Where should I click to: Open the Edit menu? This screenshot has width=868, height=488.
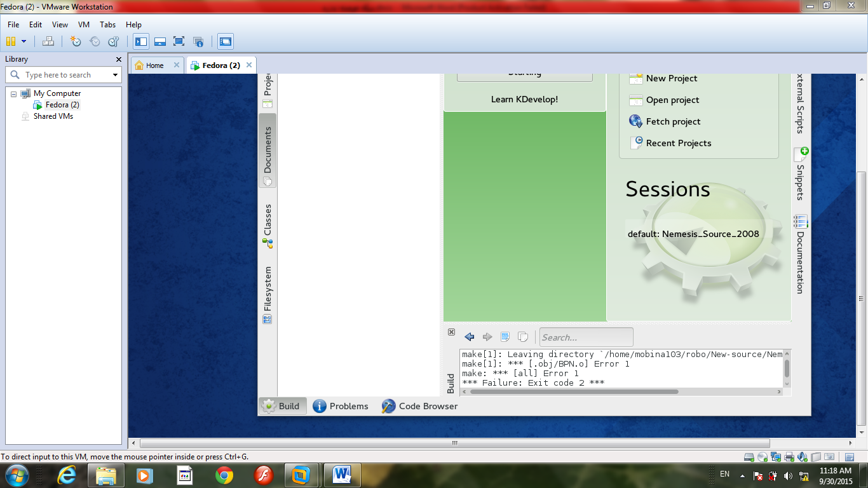tap(36, 25)
